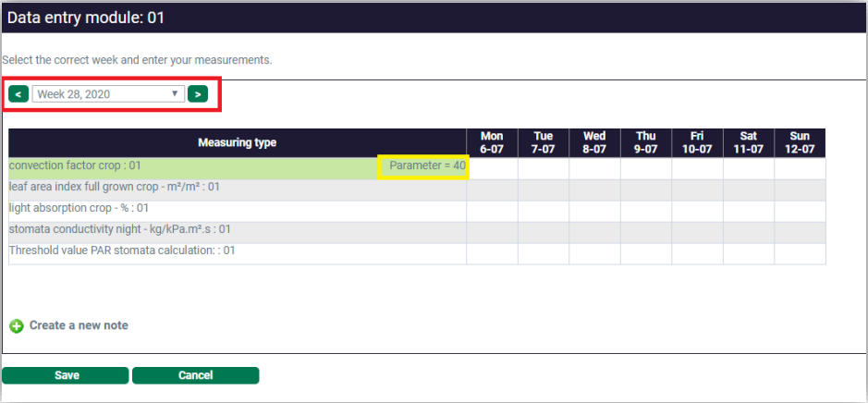868x403 pixels.
Task: Click stomata conductivity night Thursday cell
Action: click(x=645, y=230)
